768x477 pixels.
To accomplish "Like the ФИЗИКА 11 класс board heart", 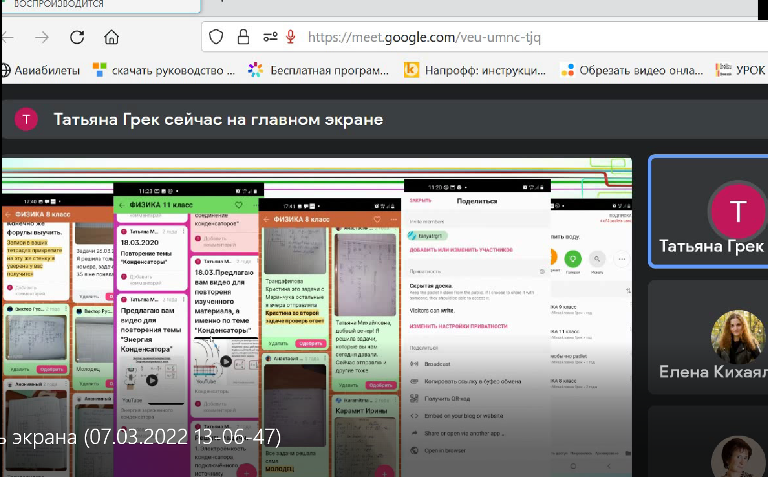I will (239, 205).
